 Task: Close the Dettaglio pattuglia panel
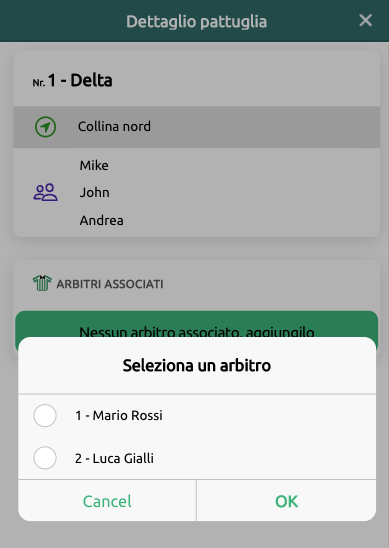tap(365, 20)
